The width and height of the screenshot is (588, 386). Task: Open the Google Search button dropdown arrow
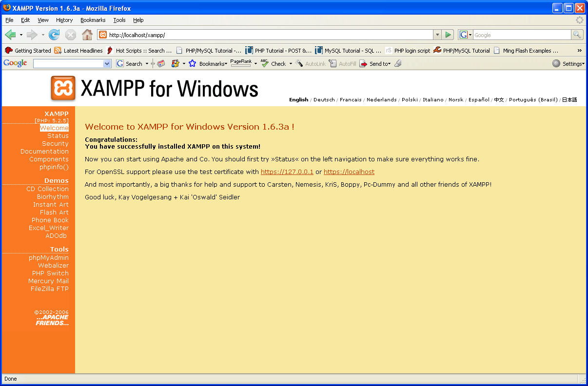pyautogui.click(x=147, y=63)
